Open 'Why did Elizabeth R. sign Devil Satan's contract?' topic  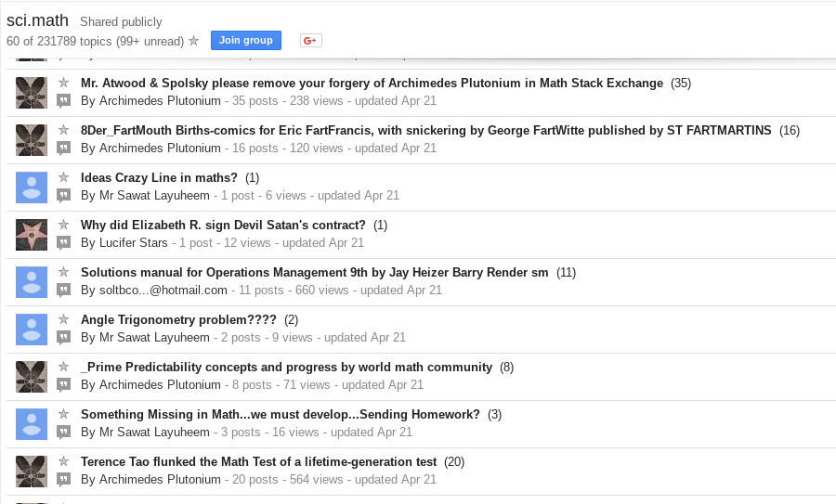223,225
